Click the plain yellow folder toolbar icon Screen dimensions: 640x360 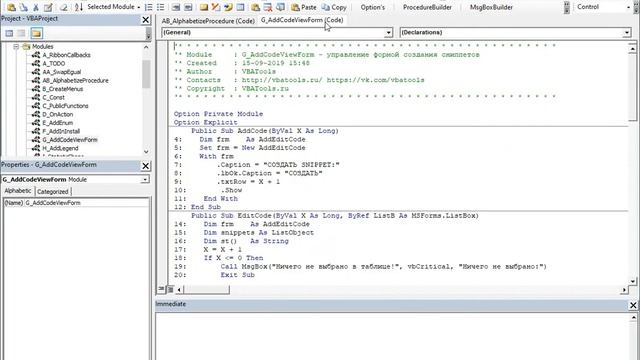pyautogui.click(x=204, y=7)
